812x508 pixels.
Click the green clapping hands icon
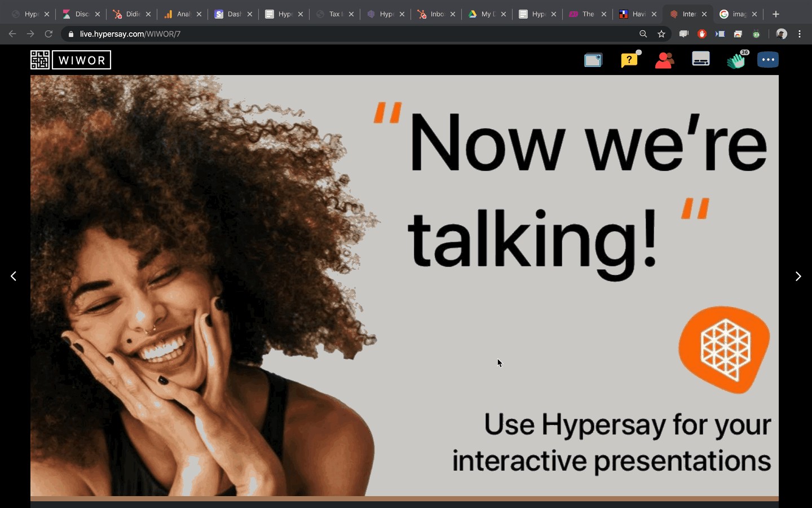[x=736, y=60]
